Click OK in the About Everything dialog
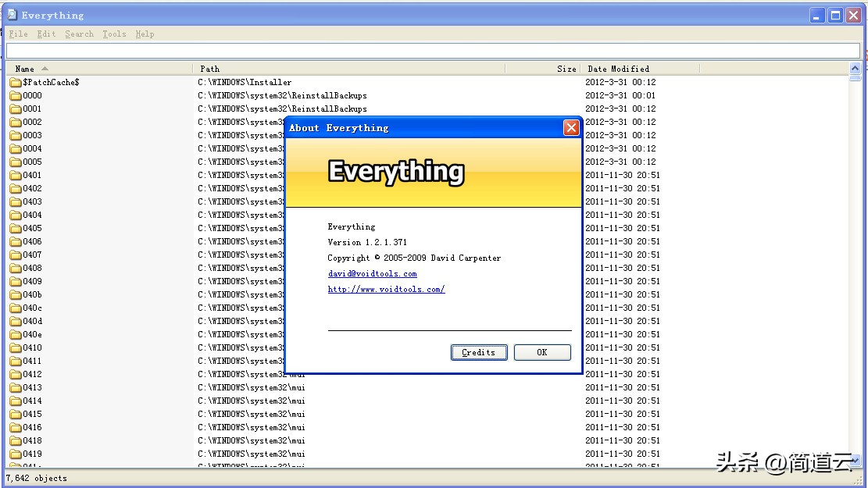This screenshot has width=868, height=488. 542,352
